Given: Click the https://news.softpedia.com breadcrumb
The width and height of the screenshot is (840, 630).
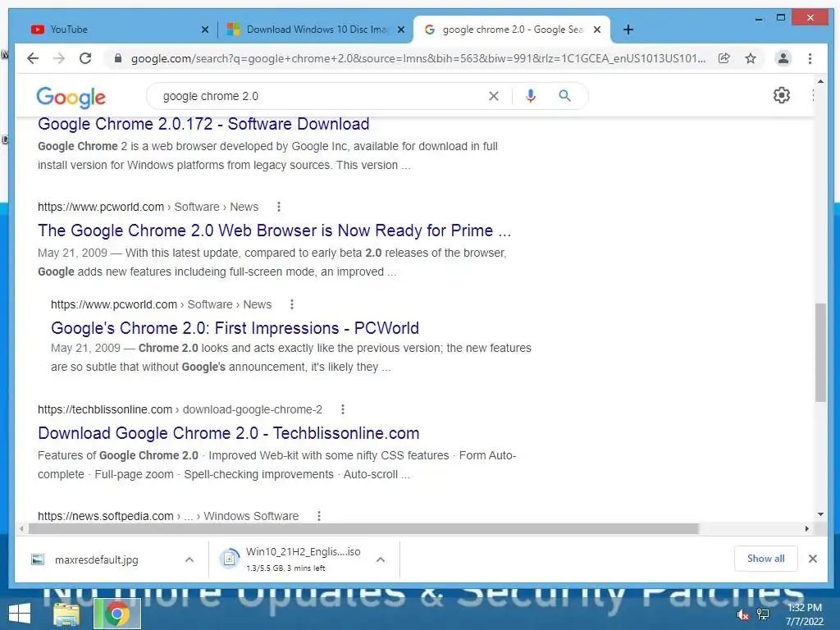Looking at the screenshot, I should tap(106, 516).
